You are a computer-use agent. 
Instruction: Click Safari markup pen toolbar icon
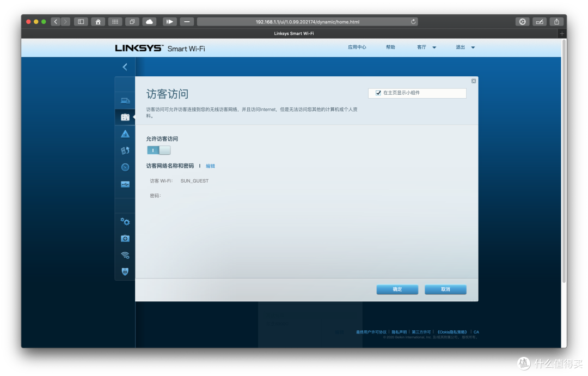[x=540, y=22]
